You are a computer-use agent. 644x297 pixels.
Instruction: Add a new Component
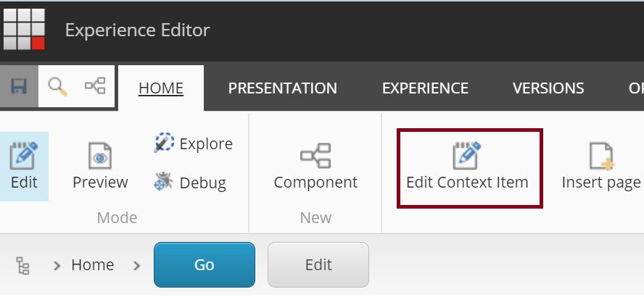(315, 166)
